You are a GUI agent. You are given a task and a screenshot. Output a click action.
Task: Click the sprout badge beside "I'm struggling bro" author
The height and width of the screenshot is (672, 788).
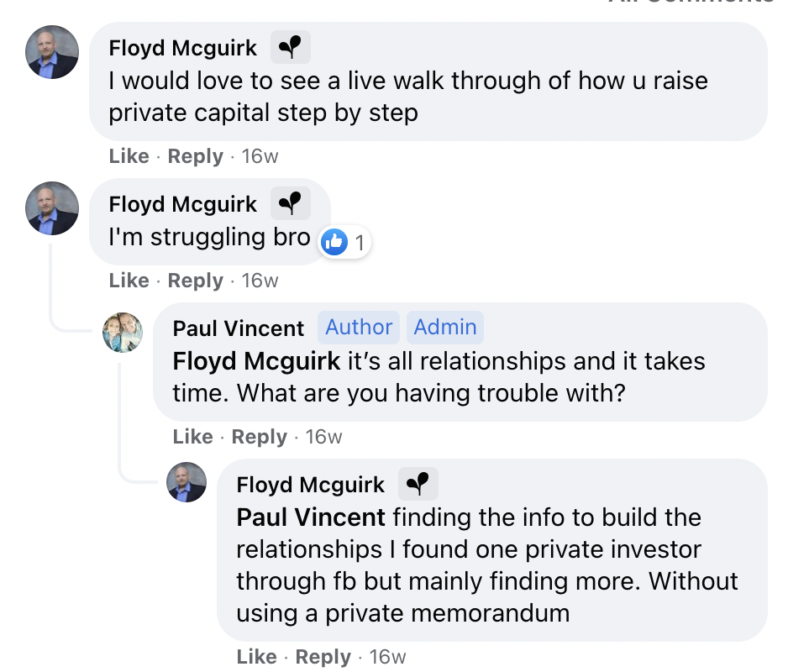point(290,204)
